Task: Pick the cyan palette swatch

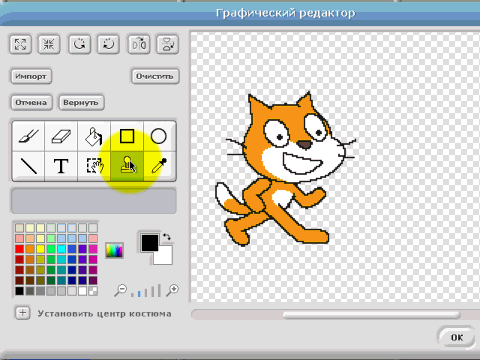Action: point(61,249)
